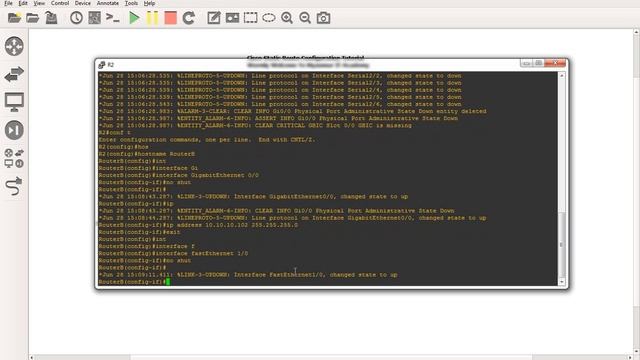Toggle show interface labels icon
The width and height of the screenshot is (640, 360).
coord(94,18)
